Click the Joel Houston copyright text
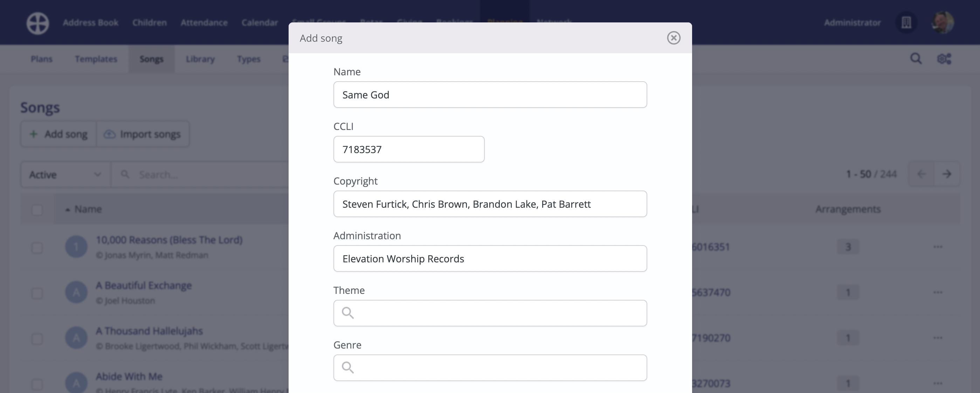The width and height of the screenshot is (980, 393). [x=129, y=301]
